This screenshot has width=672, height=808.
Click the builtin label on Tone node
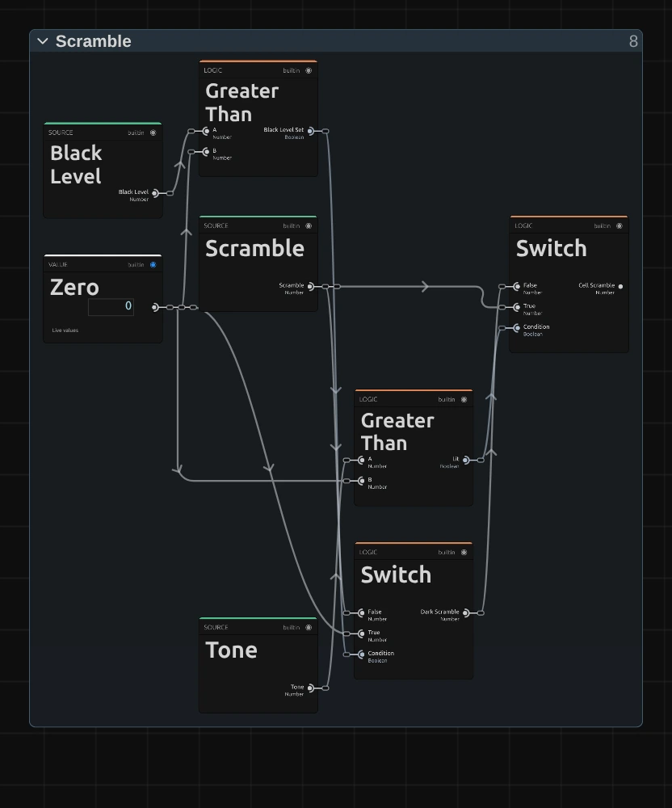292,628
